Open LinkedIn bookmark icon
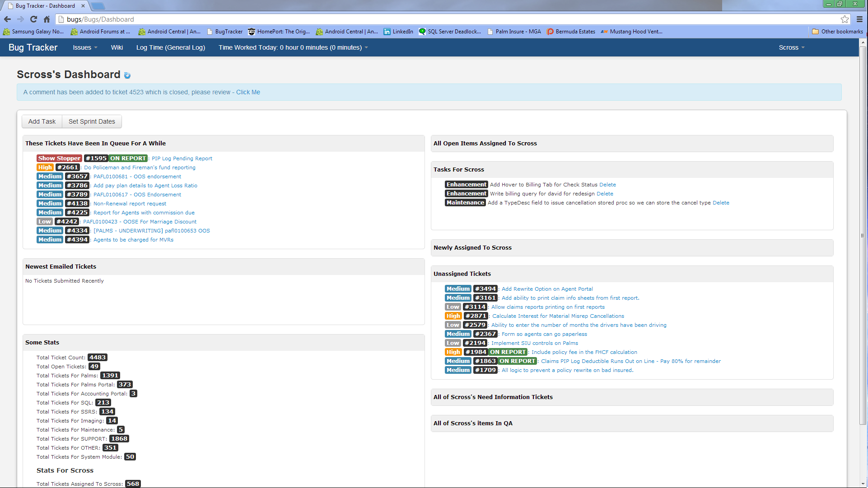The height and width of the screenshot is (488, 868). 387,32
